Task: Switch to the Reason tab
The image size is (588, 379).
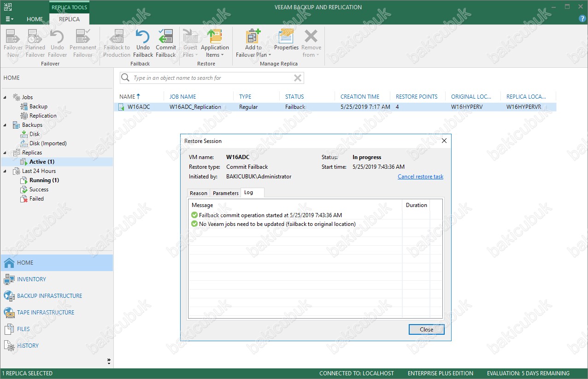Action: point(199,193)
